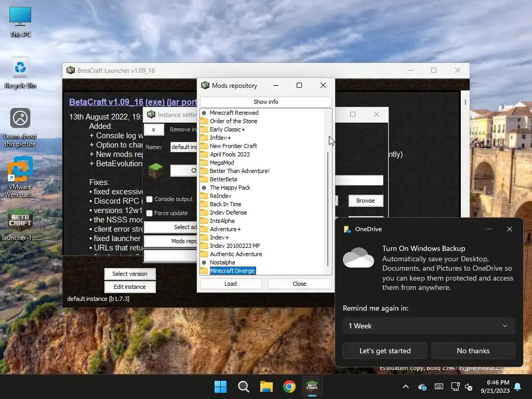Toggle Force update checkbox
The image size is (532, 399).
[x=149, y=213]
